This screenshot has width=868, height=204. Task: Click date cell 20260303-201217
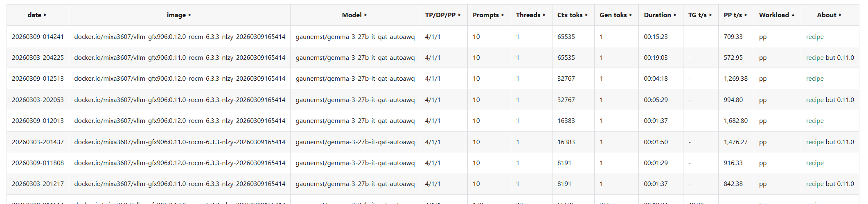(38, 184)
